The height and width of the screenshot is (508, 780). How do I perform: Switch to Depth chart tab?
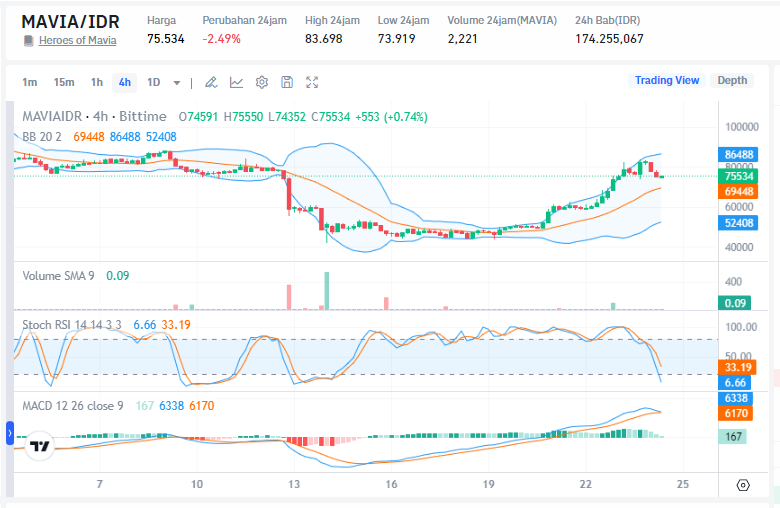click(x=731, y=80)
